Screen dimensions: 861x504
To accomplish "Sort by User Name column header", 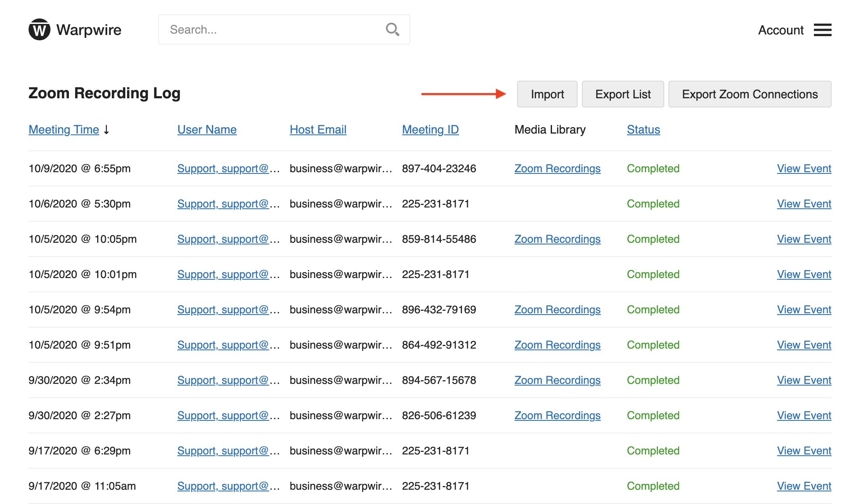I will click(x=207, y=129).
